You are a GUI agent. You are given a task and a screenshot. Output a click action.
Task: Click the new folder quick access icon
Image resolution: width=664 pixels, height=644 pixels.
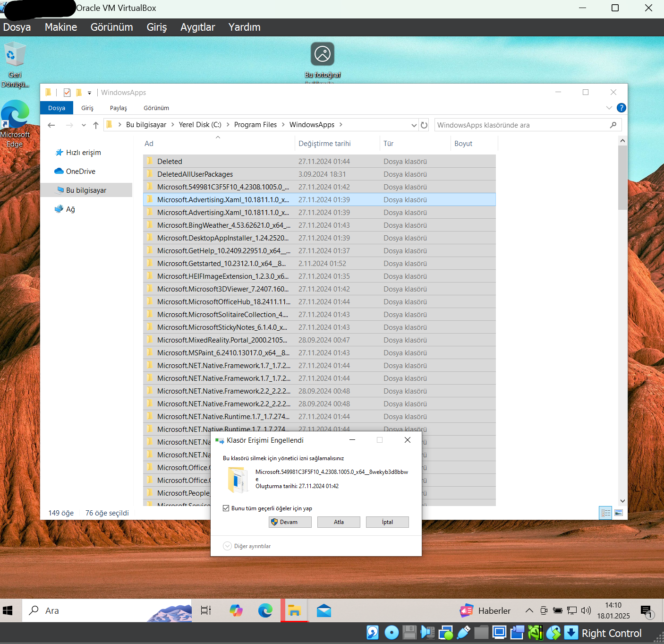pos(78,93)
